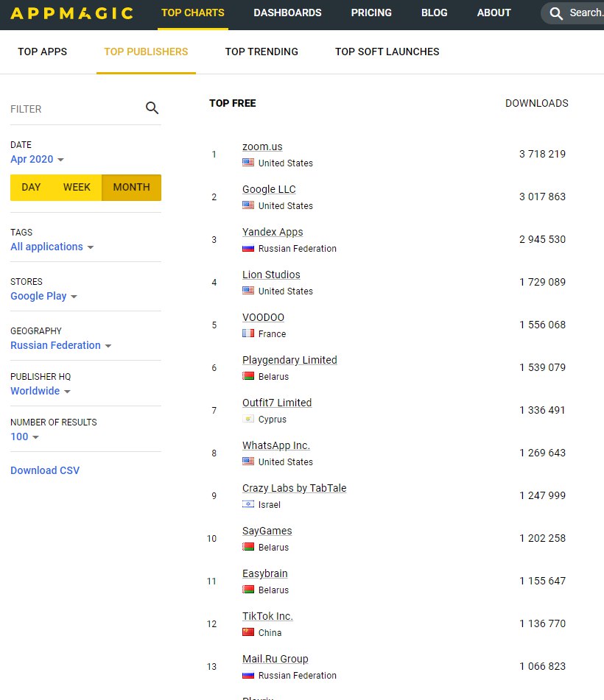Open the PRICING nav item

tap(371, 13)
